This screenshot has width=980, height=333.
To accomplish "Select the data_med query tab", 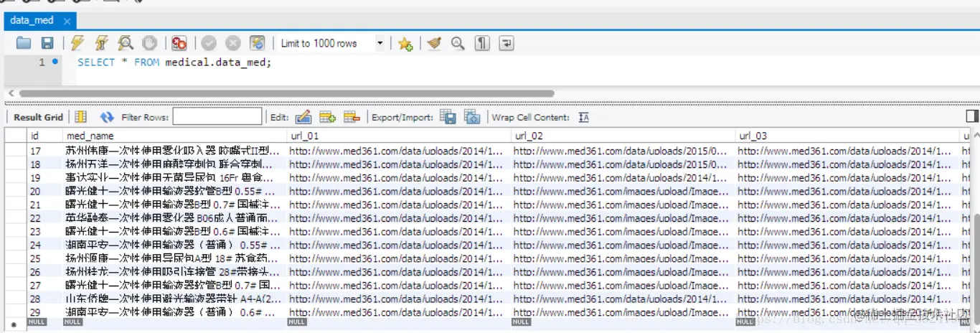I will point(32,21).
